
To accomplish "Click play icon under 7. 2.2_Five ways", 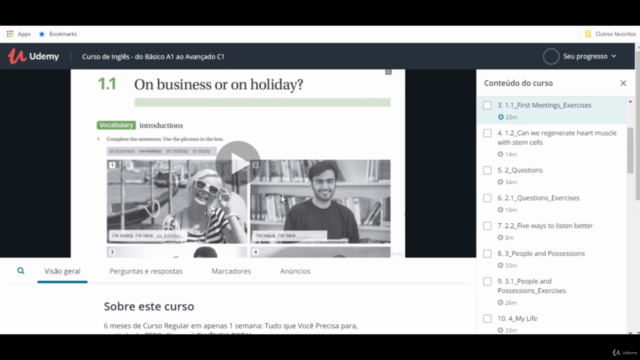I will 500,238.
